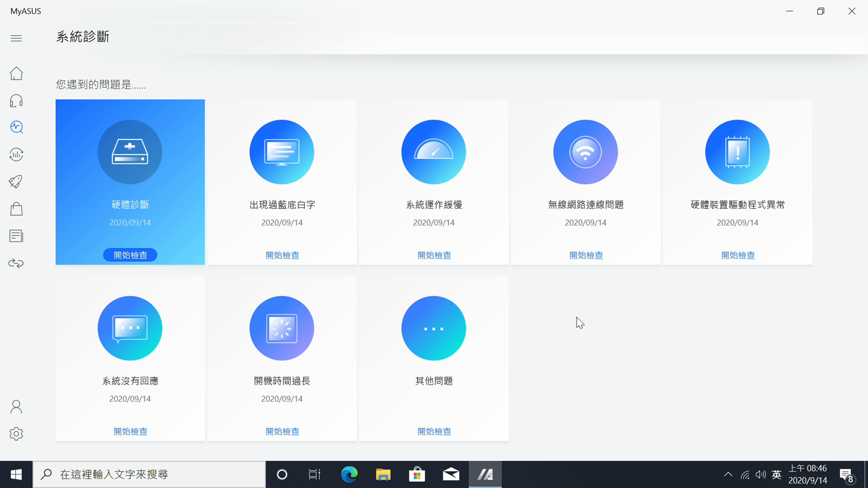Open the shopping bag sidebar icon
The image size is (868, 488).
pyautogui.click(x=16, y=209)
